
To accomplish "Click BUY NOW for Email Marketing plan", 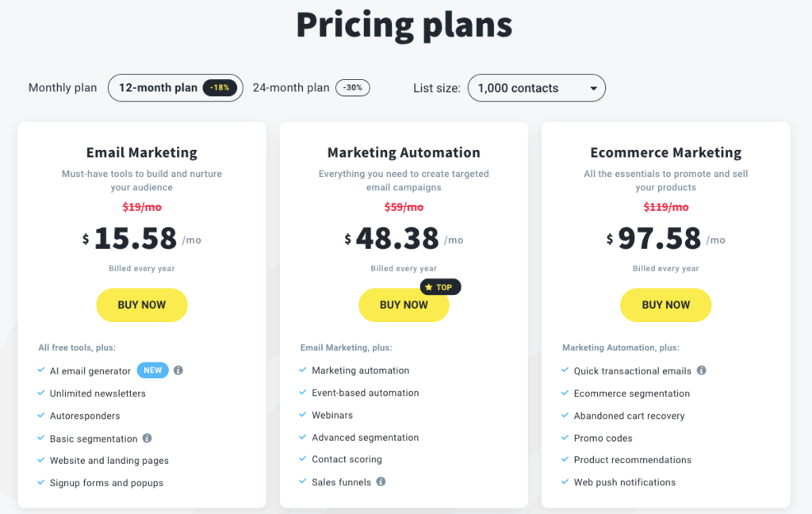I will coord(142,305).
